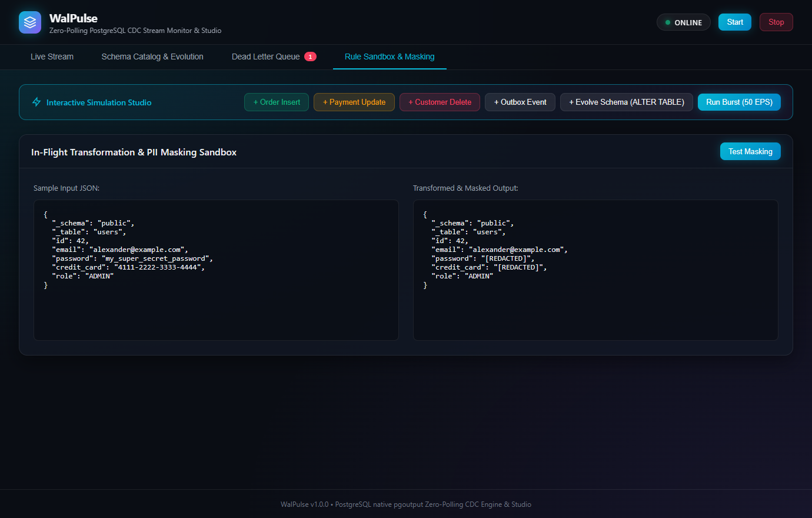812x518 pixels.
Task: Run Burst at 50 EPS
Action: tap(739, 102)
